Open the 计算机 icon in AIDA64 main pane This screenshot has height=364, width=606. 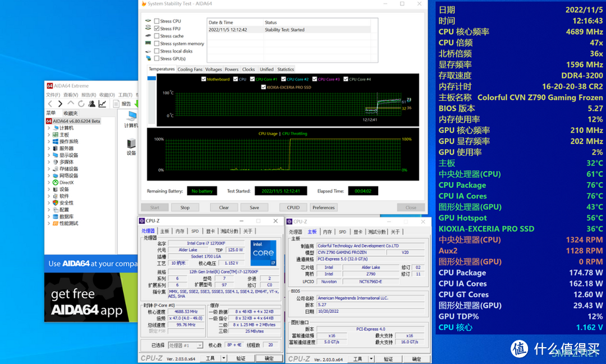pyautogui.click(x=131, y=119)
